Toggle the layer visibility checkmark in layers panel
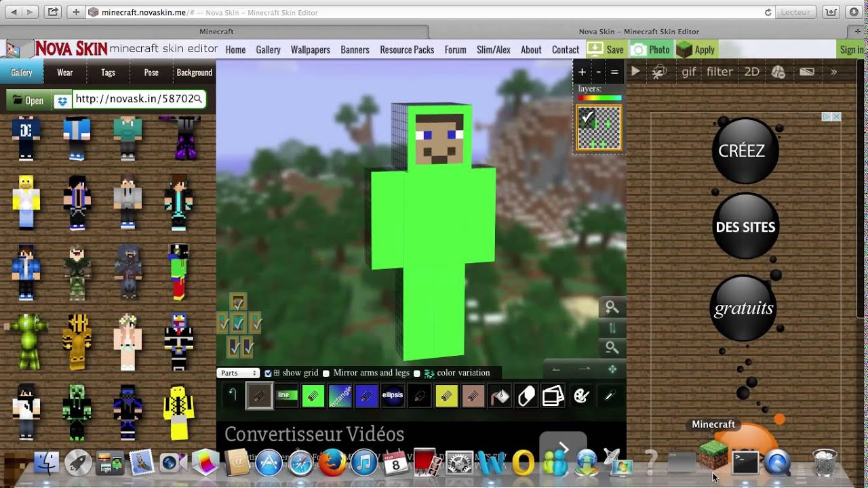 pos(587,117)
